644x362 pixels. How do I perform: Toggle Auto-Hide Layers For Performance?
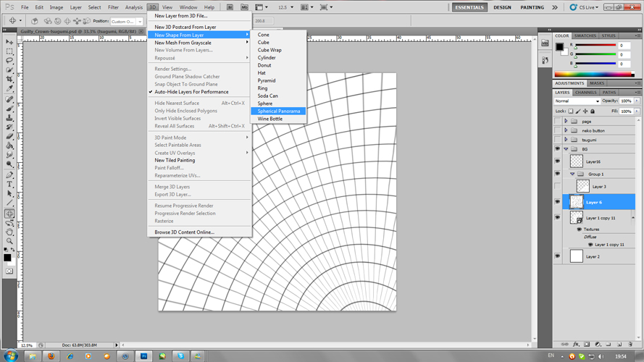point(191,92)
